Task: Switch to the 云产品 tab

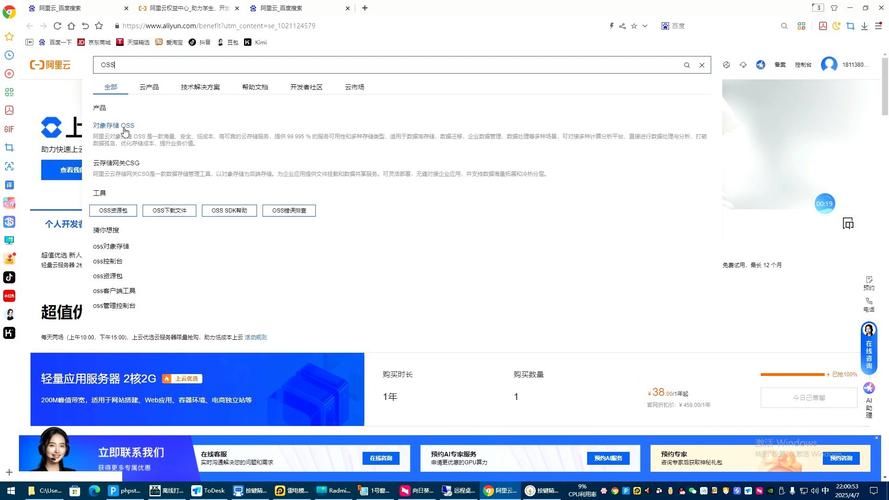Action: (x=149, y=87)
